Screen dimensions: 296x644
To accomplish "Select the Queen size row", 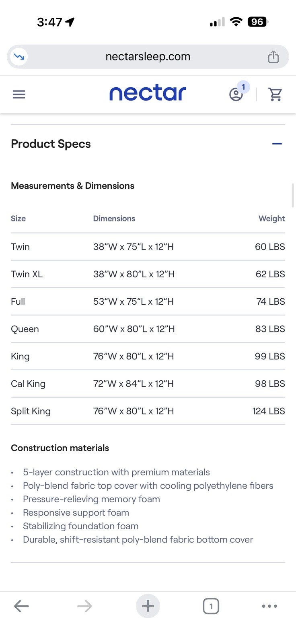I will pyautogui.click(x=148, y=329).
